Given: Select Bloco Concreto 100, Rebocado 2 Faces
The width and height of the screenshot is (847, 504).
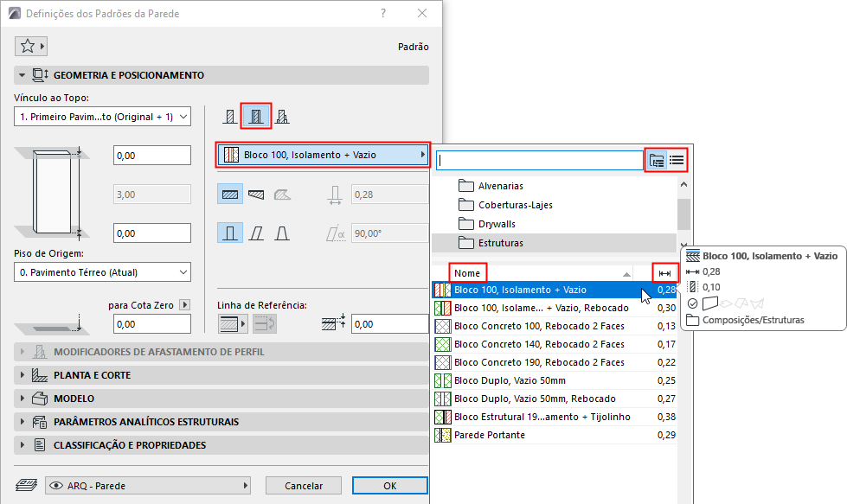Looking at the screenshot, I should (555, 326).
